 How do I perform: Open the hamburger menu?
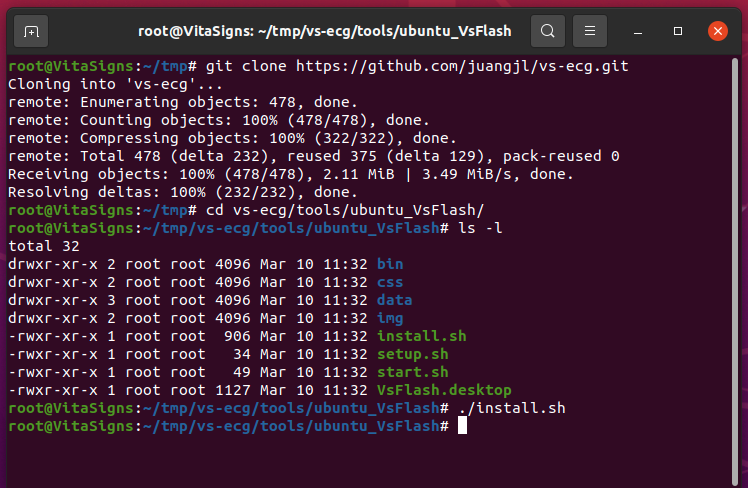[590, 31]
